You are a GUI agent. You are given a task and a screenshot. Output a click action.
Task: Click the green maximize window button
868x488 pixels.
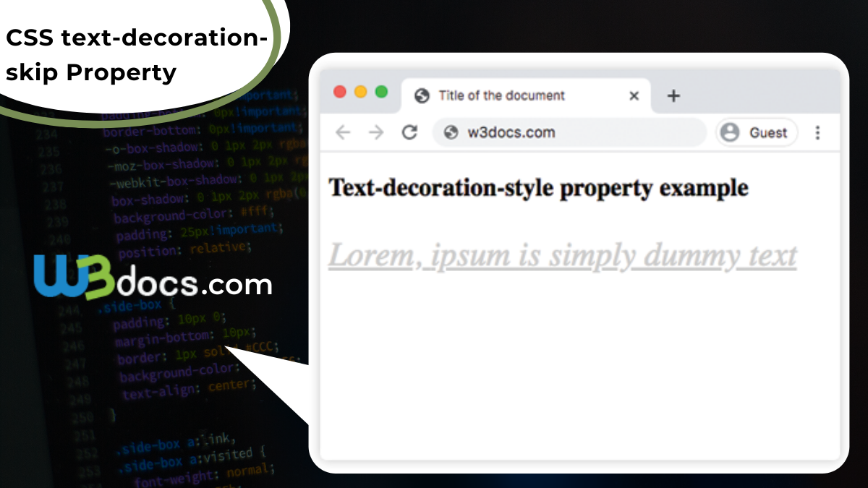381,92
